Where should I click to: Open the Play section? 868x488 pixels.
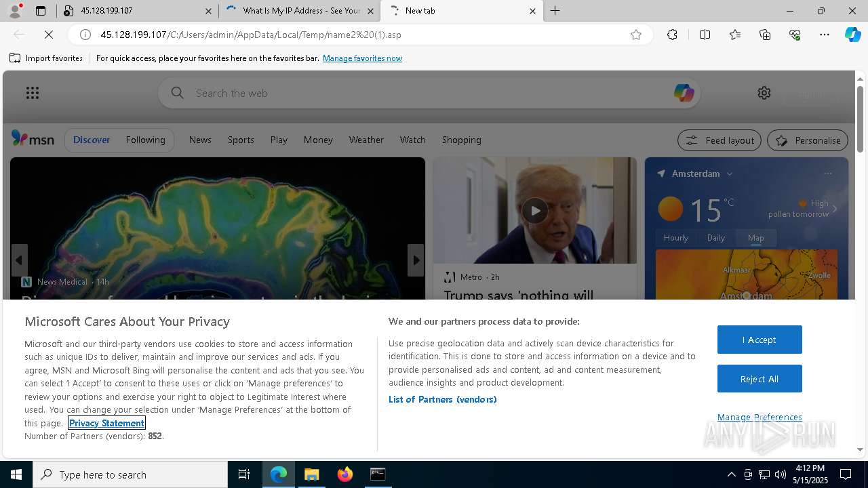[279, 140]
